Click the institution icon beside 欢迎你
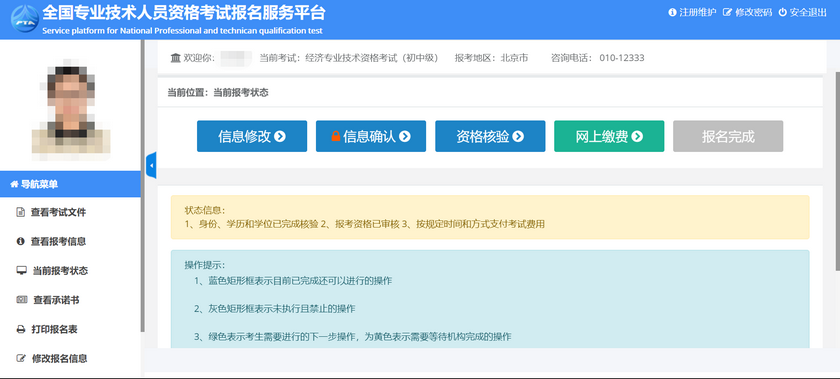Image resolution: width=840 pixels, height=379 pixels. click(175, 58)
